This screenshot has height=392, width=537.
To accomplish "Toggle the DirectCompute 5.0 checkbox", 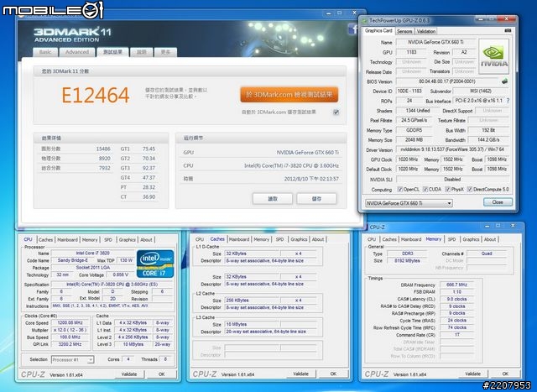I will click(x=470, y=189).
